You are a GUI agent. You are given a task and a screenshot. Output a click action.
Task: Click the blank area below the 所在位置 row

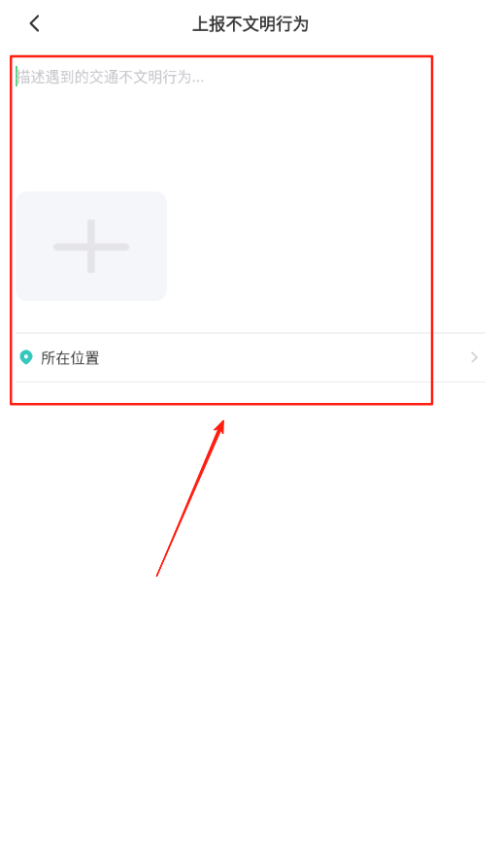250,609
